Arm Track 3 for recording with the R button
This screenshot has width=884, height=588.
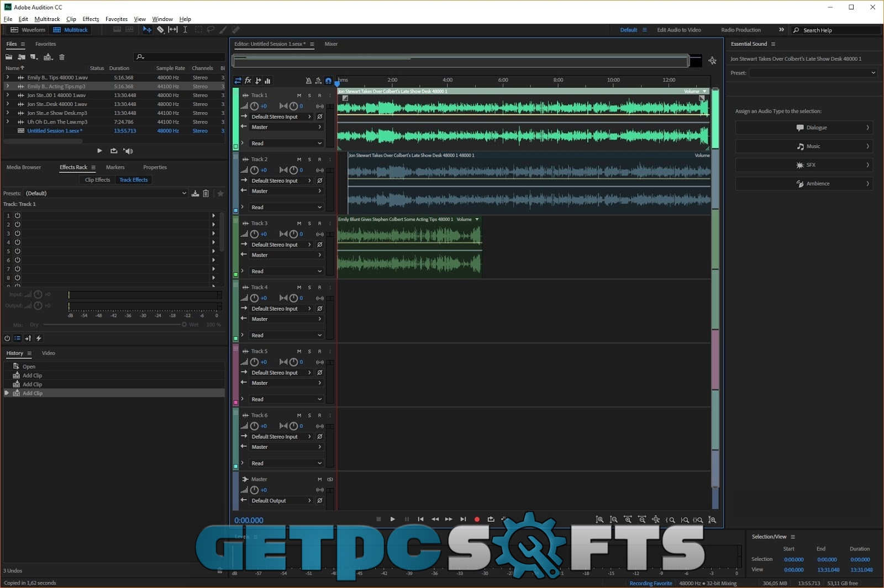pyautogui.click(x=319, y=224)
